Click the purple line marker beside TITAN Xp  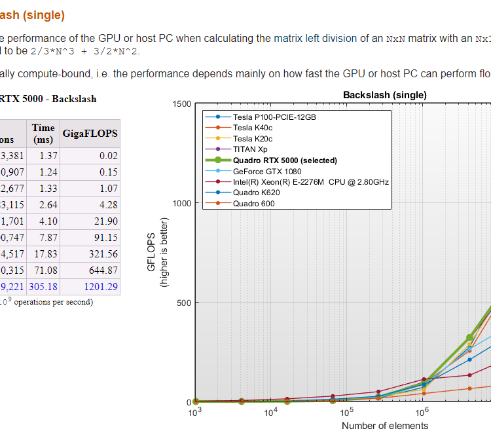217,149
